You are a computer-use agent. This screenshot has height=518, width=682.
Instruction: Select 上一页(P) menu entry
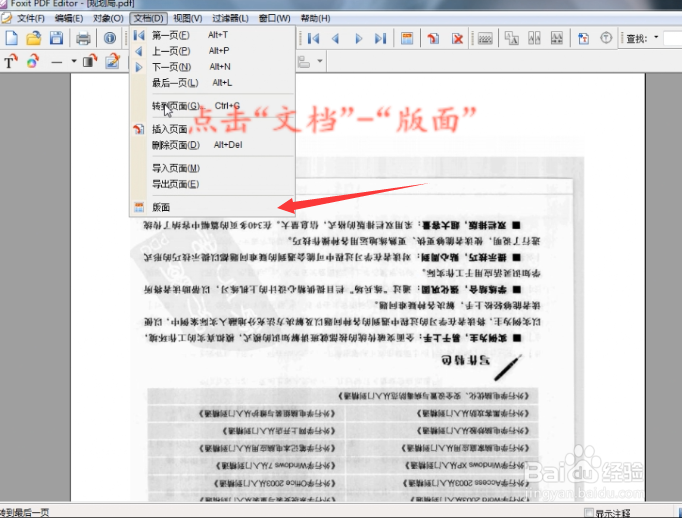(213, 51)
